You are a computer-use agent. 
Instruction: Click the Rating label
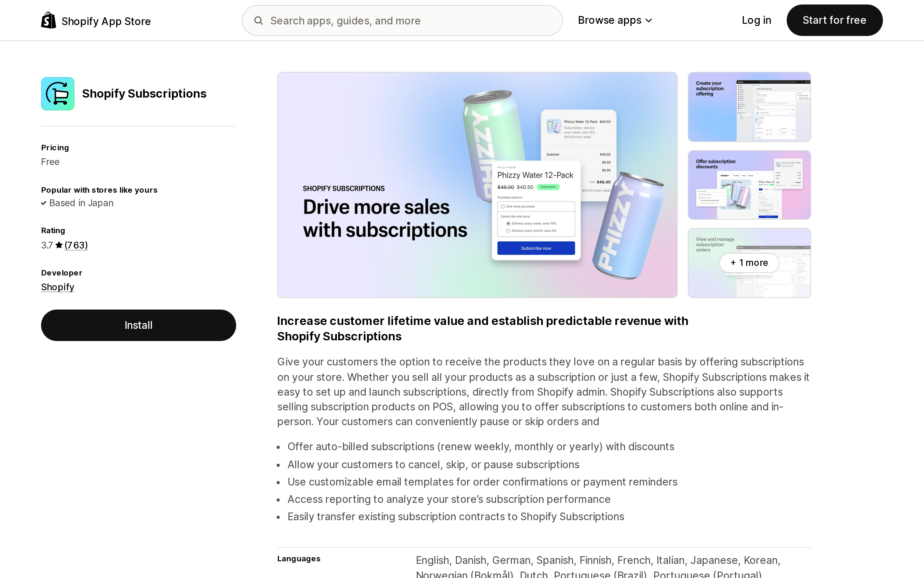(53, 231)
